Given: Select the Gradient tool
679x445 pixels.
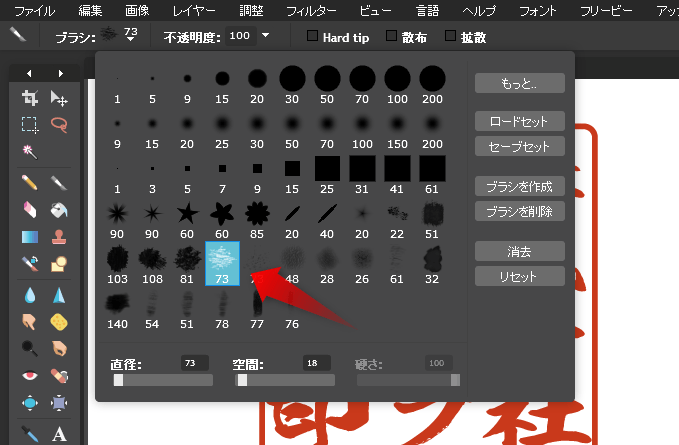Looking at the screenshot, I should 30,237.
